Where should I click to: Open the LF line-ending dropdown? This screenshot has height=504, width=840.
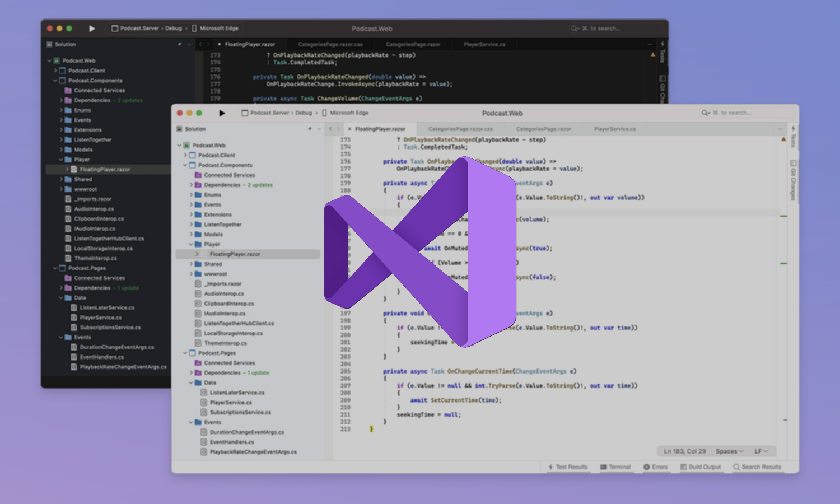[759, 451]
